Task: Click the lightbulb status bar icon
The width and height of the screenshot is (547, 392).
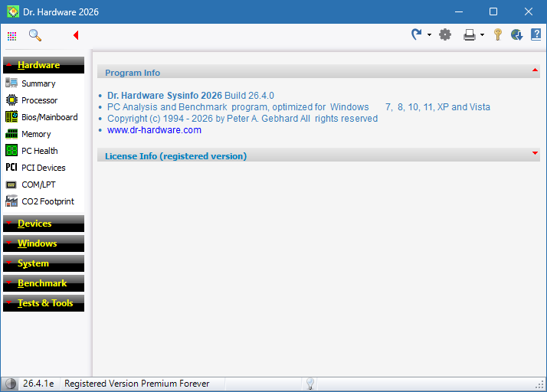Action: (310, 384)
